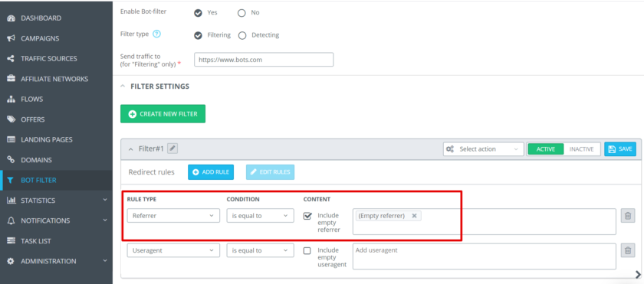Remove the (Empty referrer) tag
Viewport: 644px width, 284px height.
pos(414,216)
